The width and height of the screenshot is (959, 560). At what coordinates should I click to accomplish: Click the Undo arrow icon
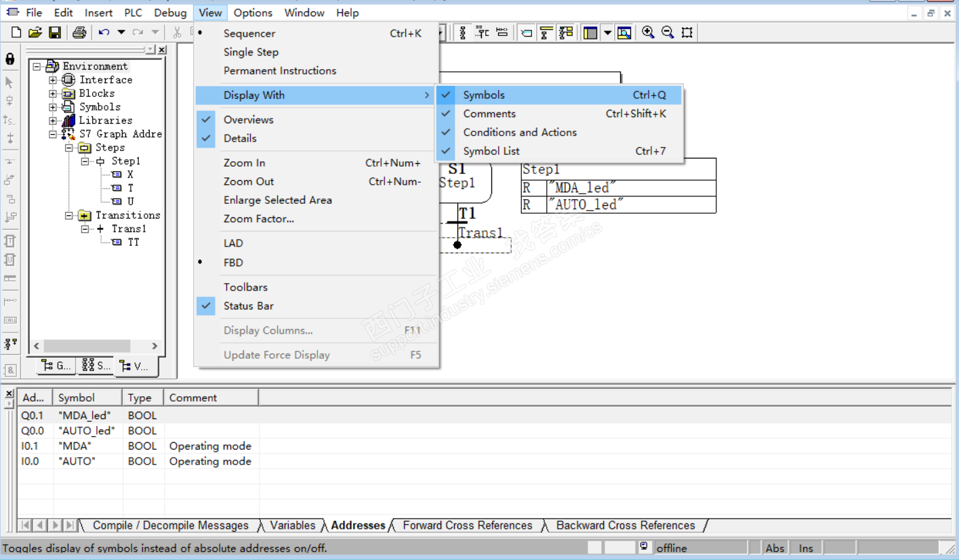(104, 33)
